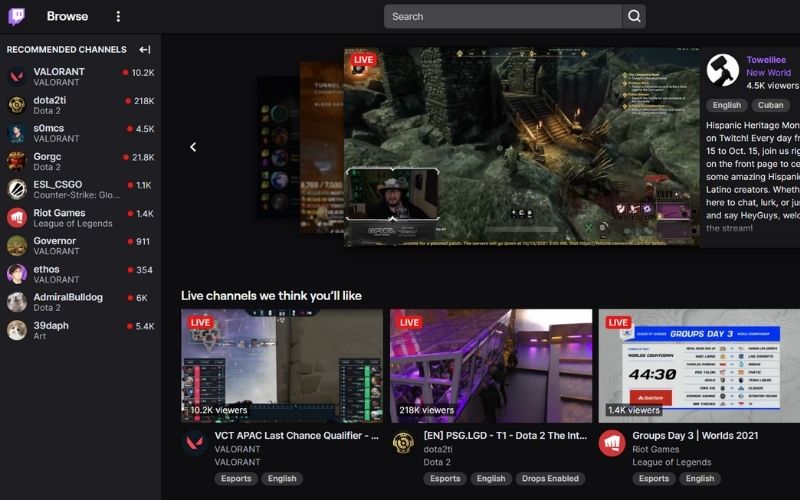
Task: Collapse the Recommended Channels sidebar
Action: point(145,49)
